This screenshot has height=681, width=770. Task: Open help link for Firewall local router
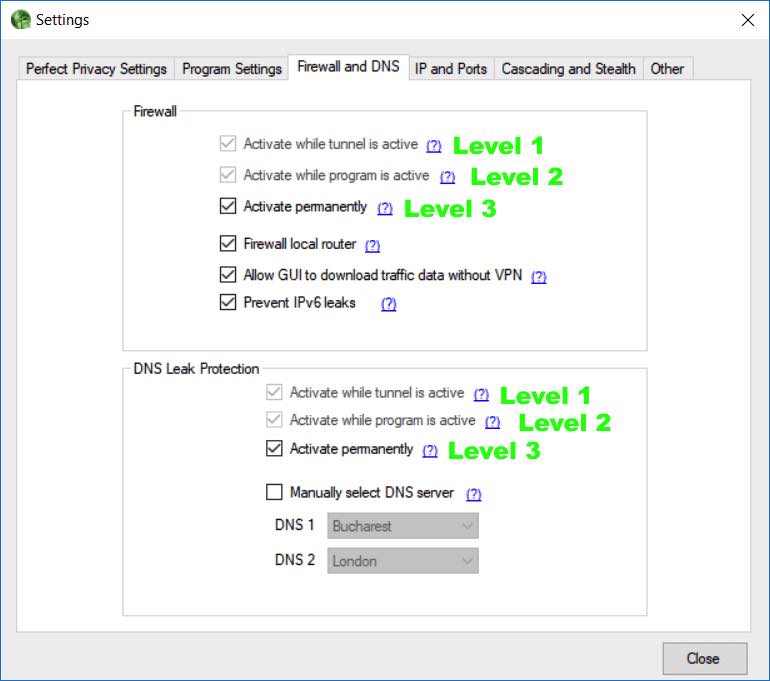click(372, 245)
